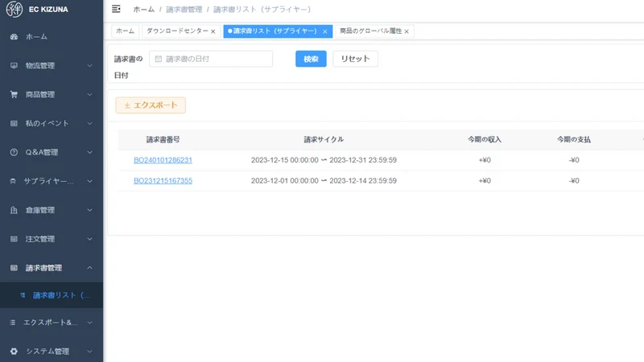Image resolution: width=644 pixels, height=362 pixels.
Task: Click cycle cell starting 2023-12-01 00:00:00
Action: [324, 180]
